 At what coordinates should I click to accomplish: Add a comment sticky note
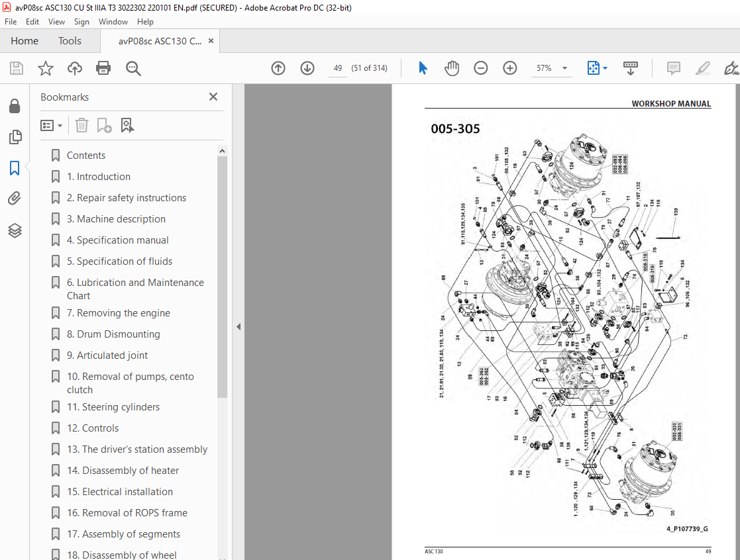pos(674,68)
